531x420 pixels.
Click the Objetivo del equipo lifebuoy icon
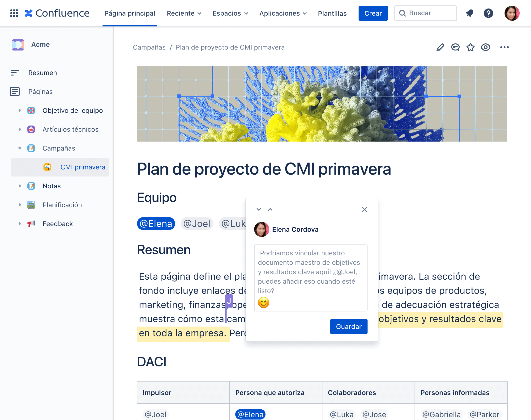tap(31, 110)
